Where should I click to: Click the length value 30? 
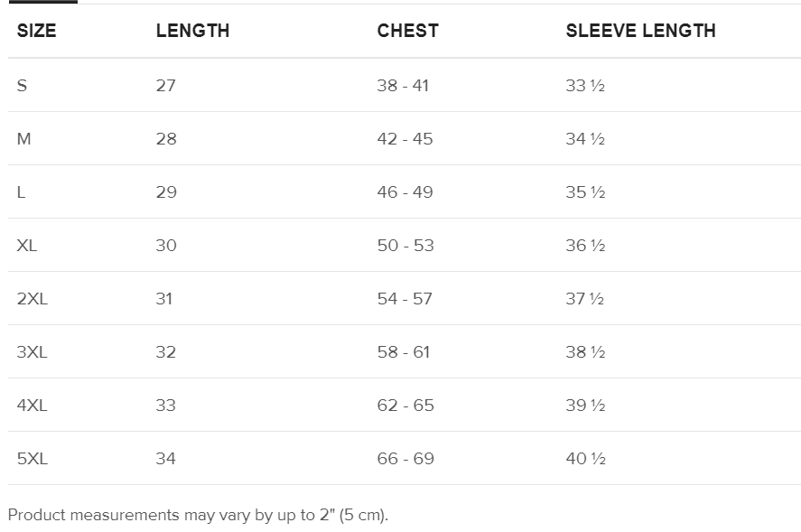tap(166, 246)
